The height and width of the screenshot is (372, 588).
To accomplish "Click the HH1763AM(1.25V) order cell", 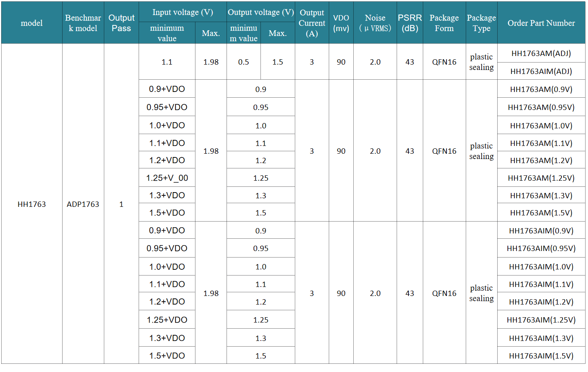I will coord(541,178).
